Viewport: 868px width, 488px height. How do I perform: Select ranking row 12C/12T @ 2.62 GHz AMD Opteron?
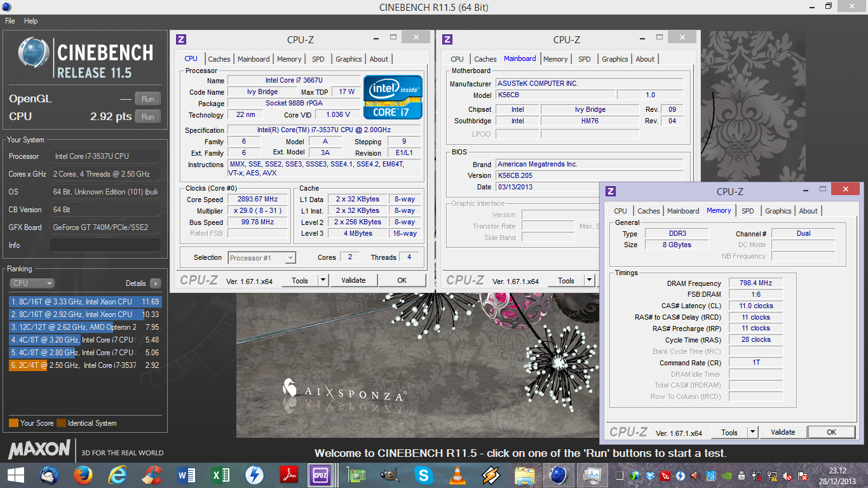[x=85, y=327]
